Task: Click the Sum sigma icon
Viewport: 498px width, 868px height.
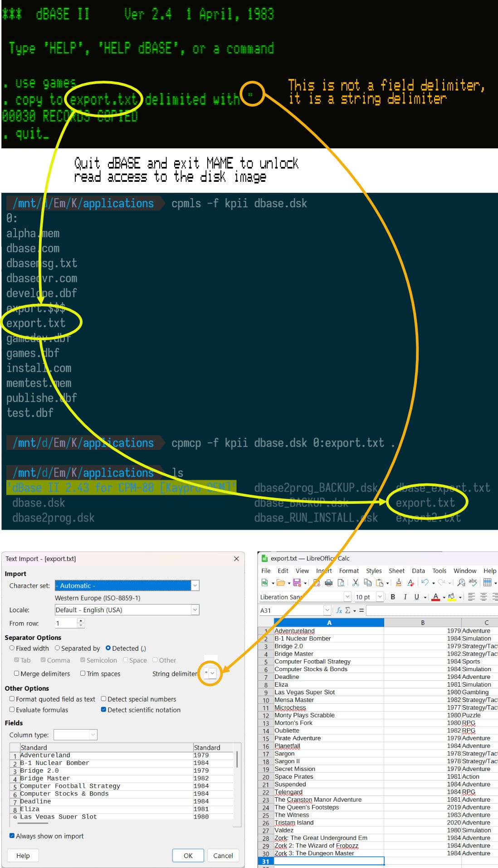Action: pos(347,610)
